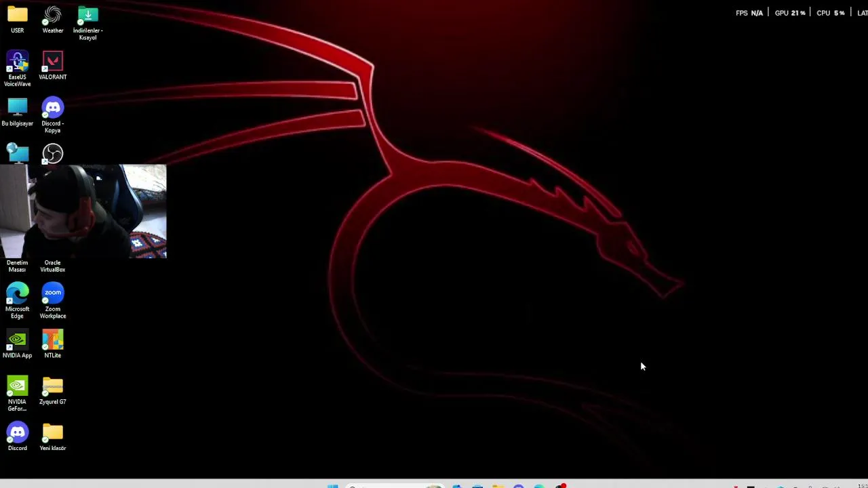Open the USER folder icon

(18, 20)
